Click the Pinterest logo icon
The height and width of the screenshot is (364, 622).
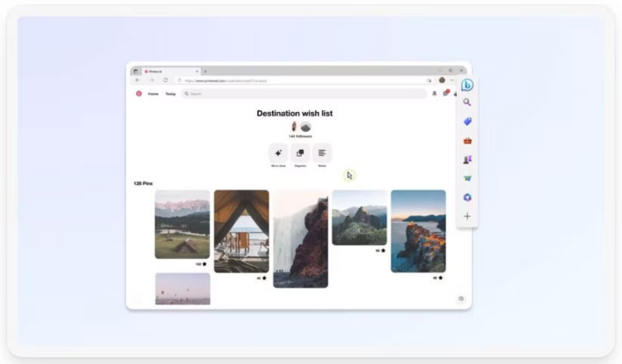(138, 94)
